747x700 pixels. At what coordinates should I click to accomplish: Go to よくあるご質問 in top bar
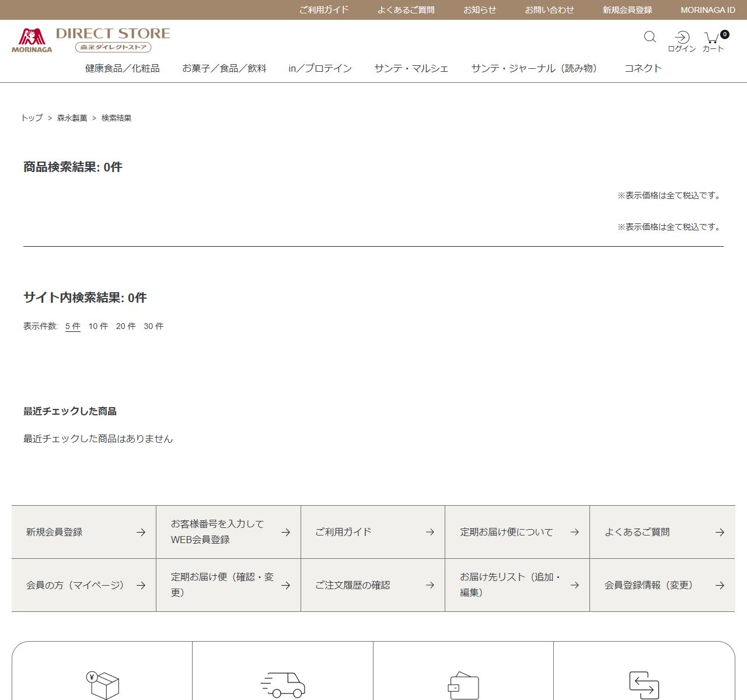(406, 10)
